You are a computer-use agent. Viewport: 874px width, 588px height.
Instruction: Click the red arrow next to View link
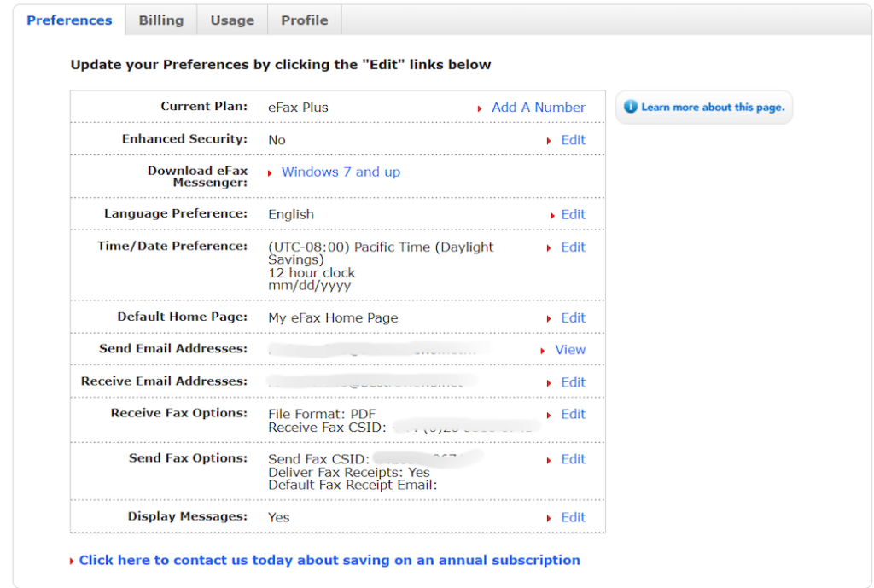click(x=545, y=350)
